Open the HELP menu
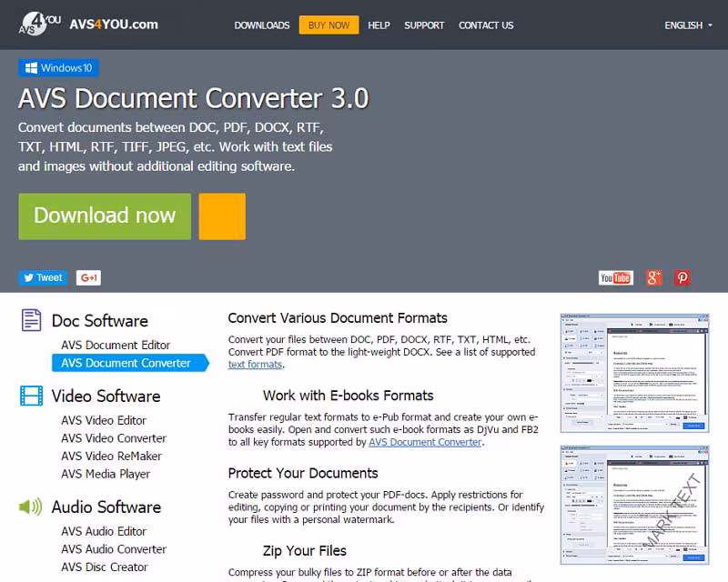 379,25
